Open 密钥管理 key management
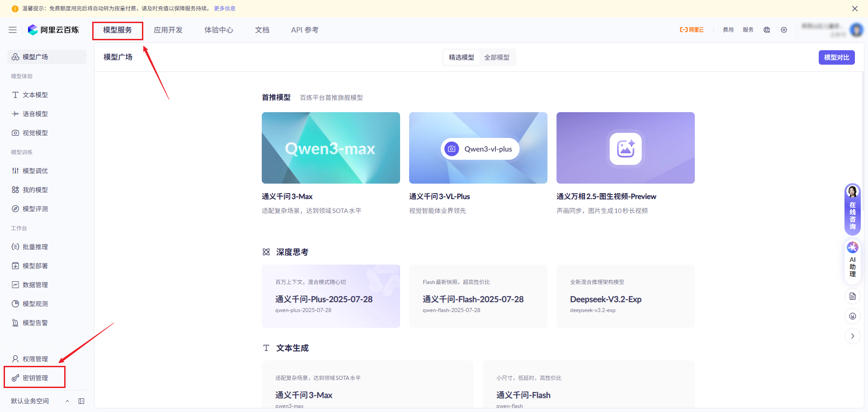Viewport: 868px width, 412px height. pyautogui.click(x=35, y=378)
